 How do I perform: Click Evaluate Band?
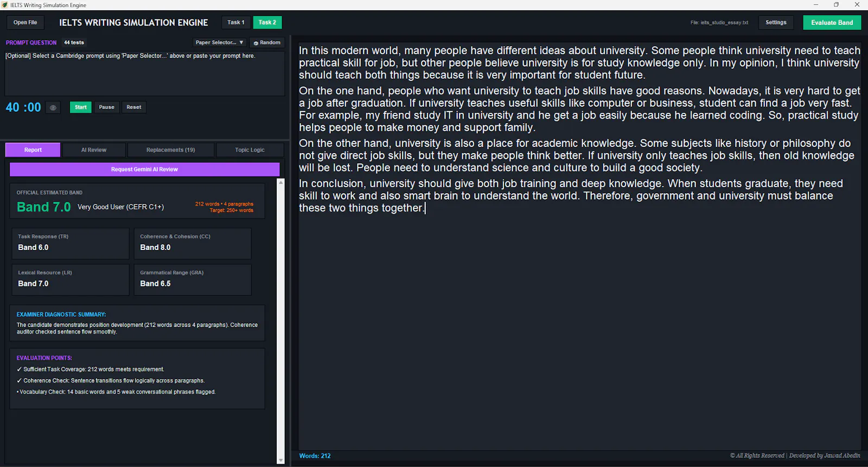pyautogui.click(x=832, y=22)
